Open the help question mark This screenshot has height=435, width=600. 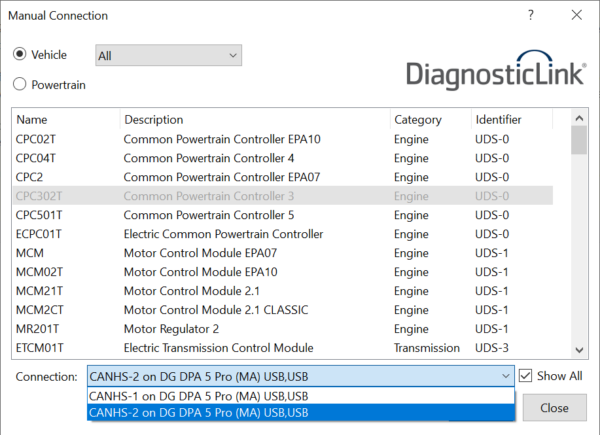(x=531, y=15)
